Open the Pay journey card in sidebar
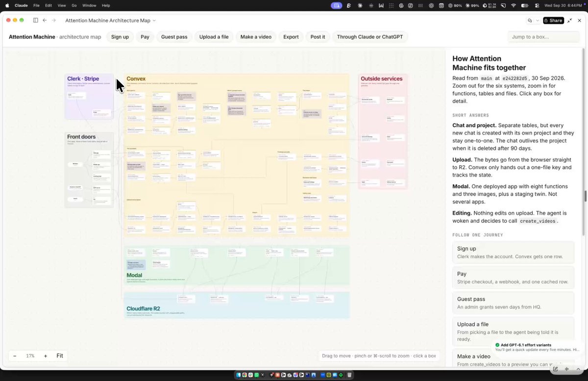 point(513,278)
